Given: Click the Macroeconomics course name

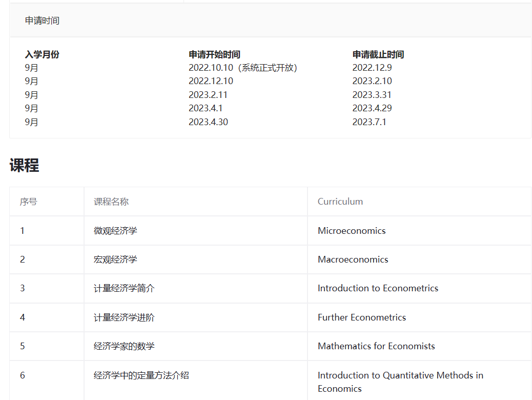Looking at the screenshot, I should [x=353, y=259].
